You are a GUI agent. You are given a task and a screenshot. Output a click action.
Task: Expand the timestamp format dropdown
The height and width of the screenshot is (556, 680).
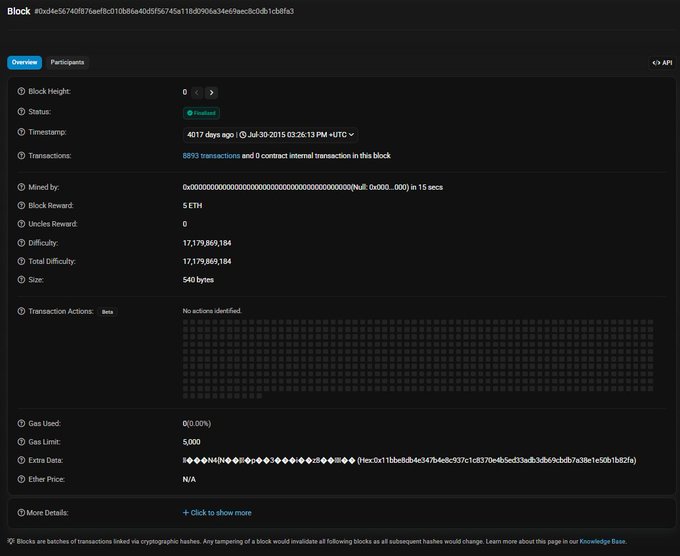270,135
